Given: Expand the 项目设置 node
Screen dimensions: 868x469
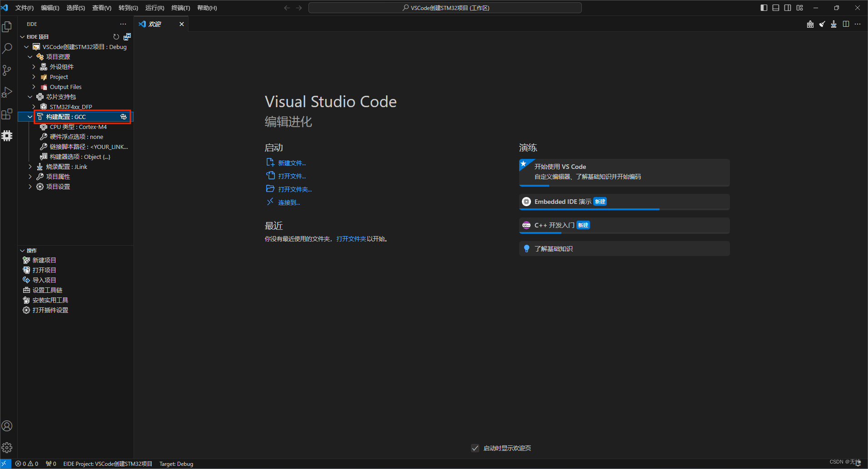Looking at the screenshot, I should pos(30,187).
